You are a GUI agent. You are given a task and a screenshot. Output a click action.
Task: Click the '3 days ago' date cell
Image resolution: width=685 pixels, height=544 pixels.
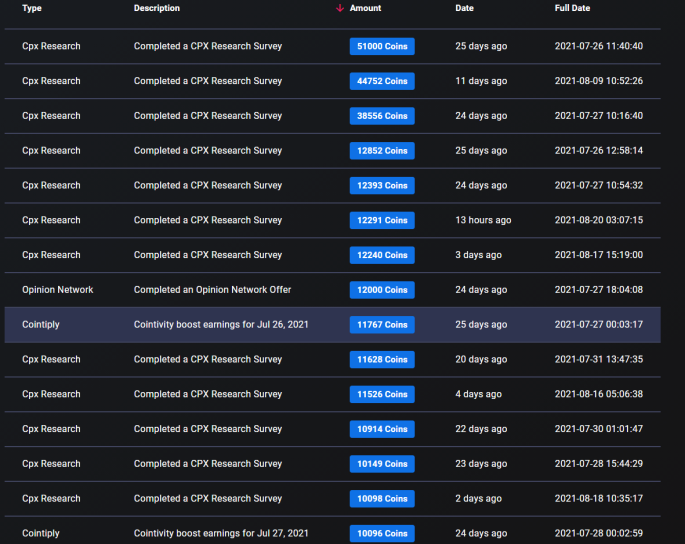click(478, 255)
